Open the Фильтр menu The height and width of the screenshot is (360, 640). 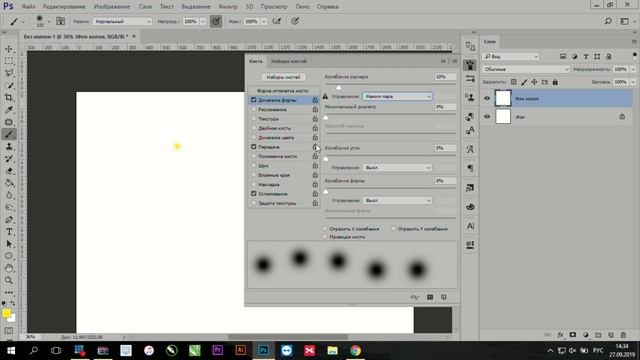click(x=228, y=7)
